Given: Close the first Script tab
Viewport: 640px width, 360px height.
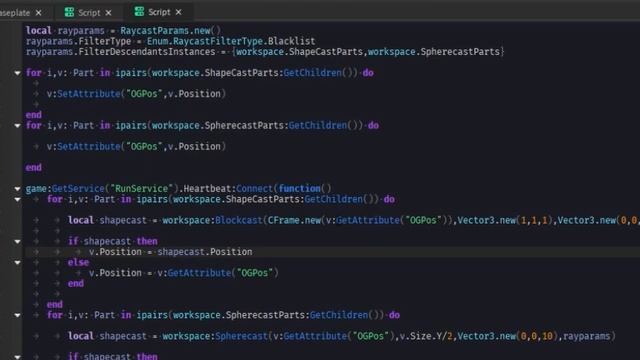Looking at the screenshot, I should [x=108, y=13].
